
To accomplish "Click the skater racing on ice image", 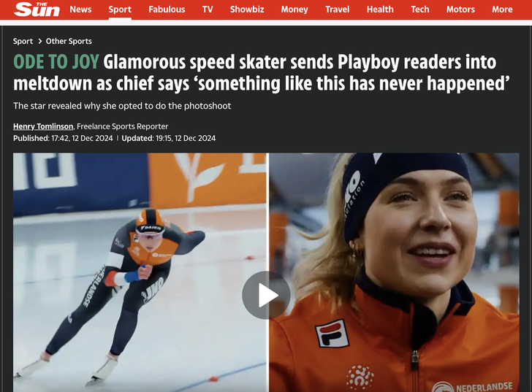I will [x=140, y=272].
